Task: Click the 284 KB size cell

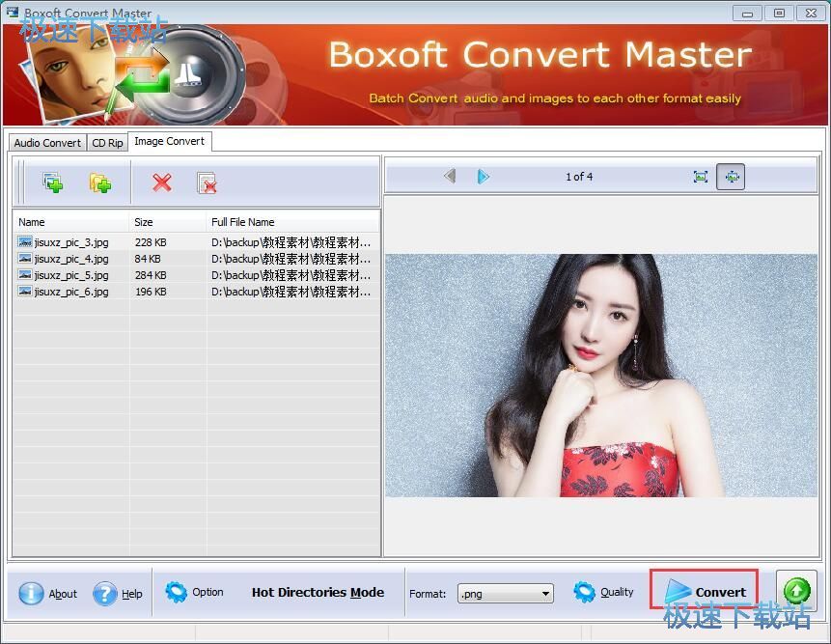Action: 151,275
